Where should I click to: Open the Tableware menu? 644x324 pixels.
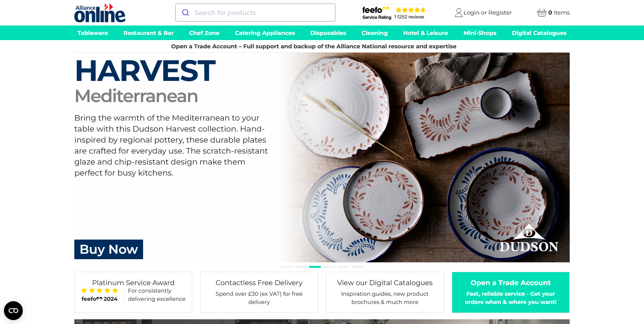click(93, 33)
